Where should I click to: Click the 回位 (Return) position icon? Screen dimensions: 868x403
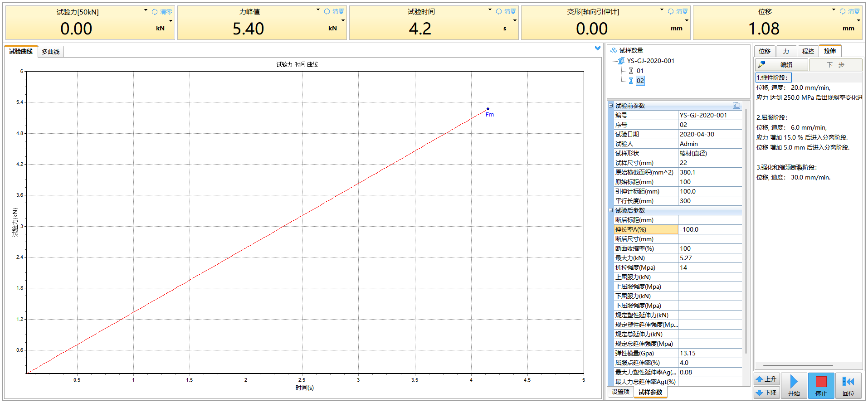(x=848, y=386)
